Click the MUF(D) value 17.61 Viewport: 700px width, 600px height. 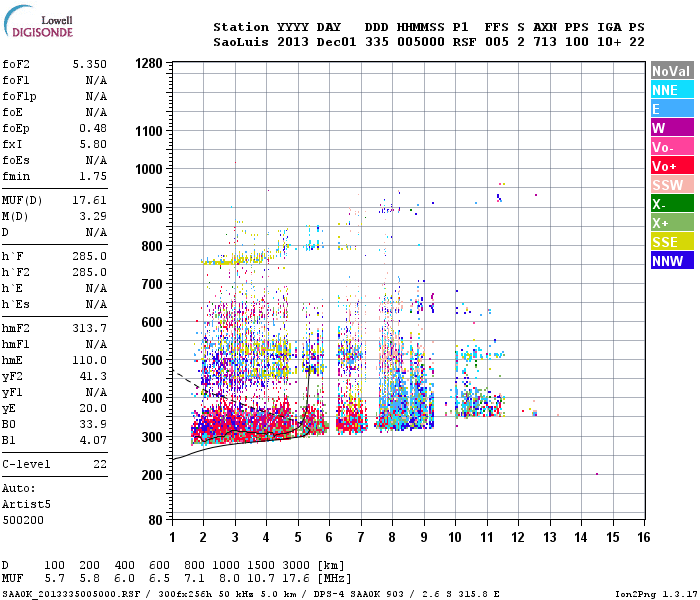click(90, 200)
